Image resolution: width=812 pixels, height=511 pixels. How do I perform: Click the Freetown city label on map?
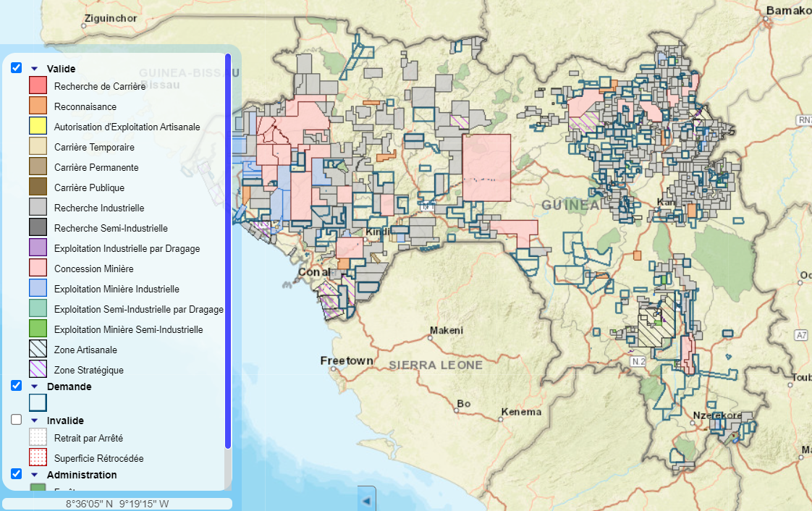[x=347, y=360]
